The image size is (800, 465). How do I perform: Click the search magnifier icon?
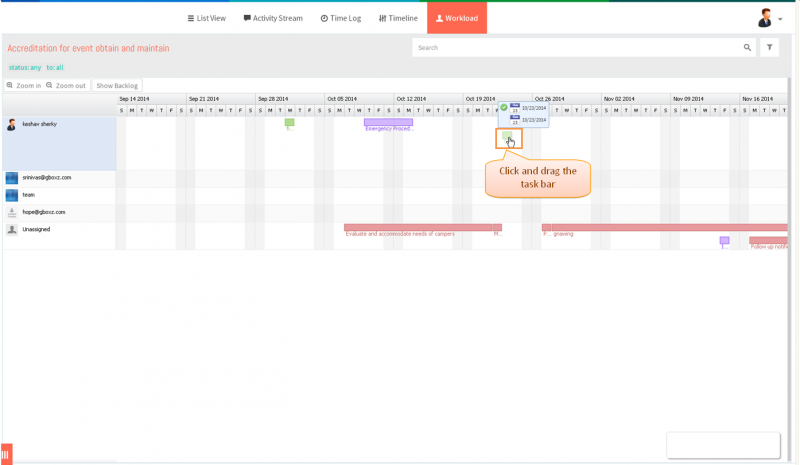click(x=747, y=47)
